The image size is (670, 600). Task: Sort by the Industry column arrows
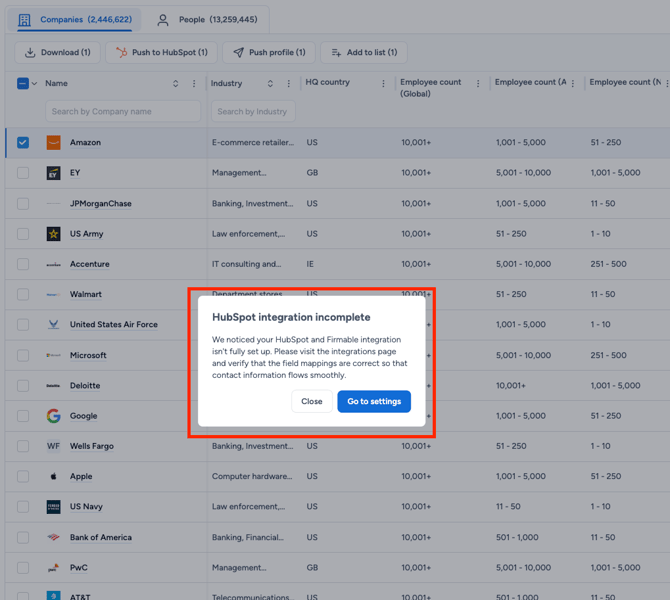pyautogui.click(x=270, y=83)
